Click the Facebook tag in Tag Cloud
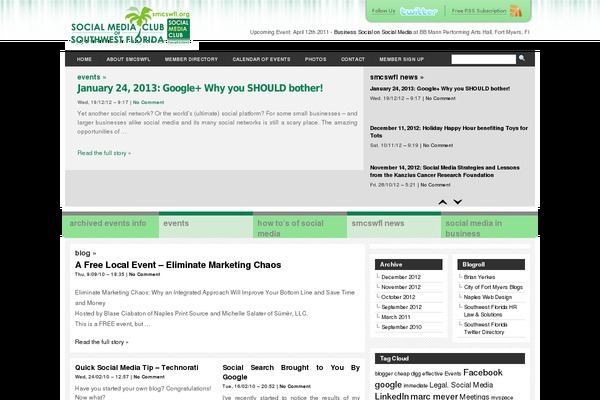The image size is (600, 400). (x=483, y=372)
